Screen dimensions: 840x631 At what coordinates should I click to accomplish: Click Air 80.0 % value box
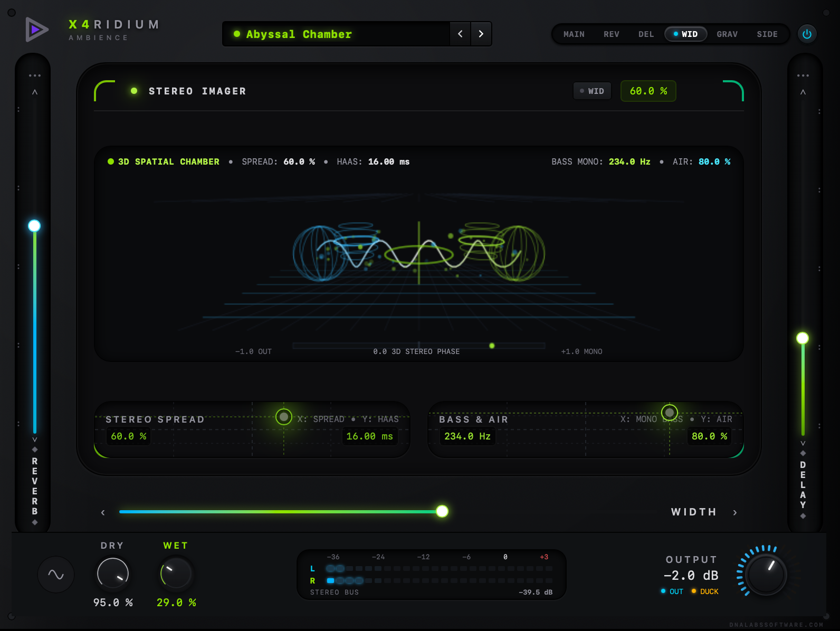pyautogui.click(x=710, y=436)
